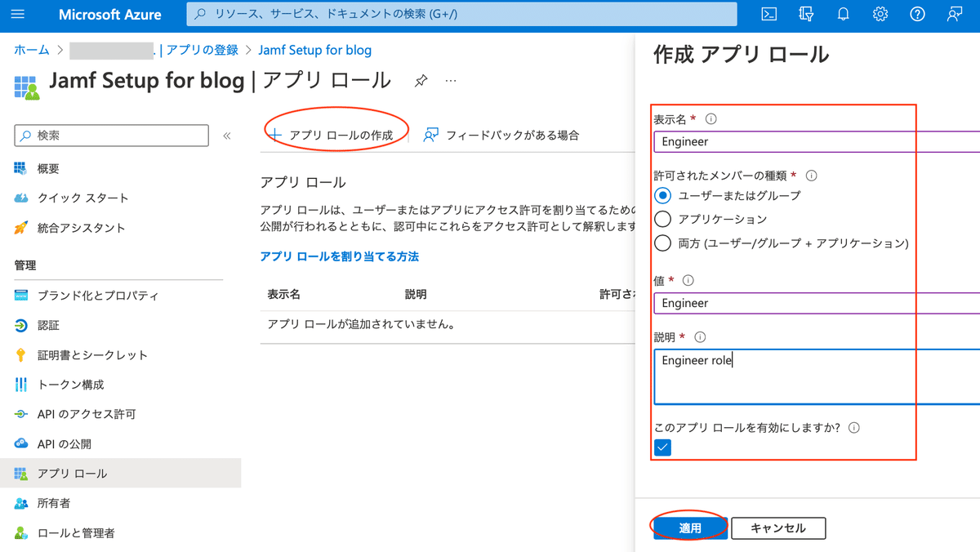
Task: Click the info icon beside 許可されたメンバーの種類
Action: tap(812, 176)
